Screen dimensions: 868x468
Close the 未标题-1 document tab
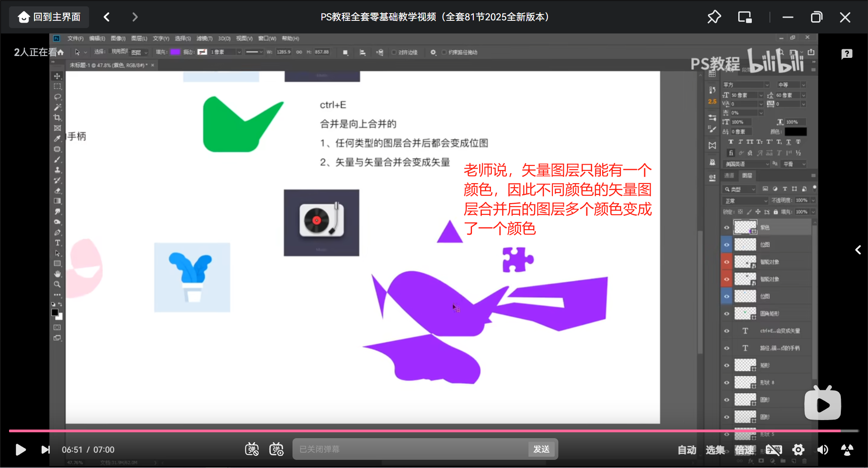click(x=153, y=66)
